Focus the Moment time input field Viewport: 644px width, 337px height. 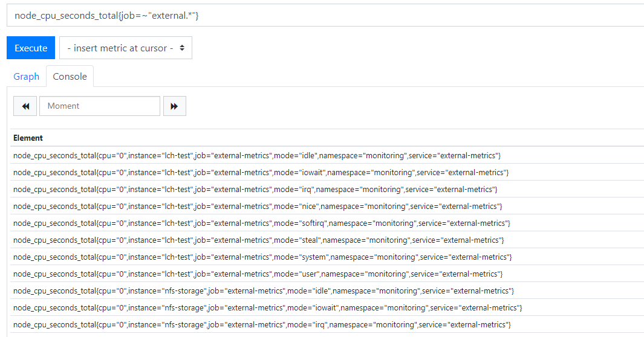(100, 106)
